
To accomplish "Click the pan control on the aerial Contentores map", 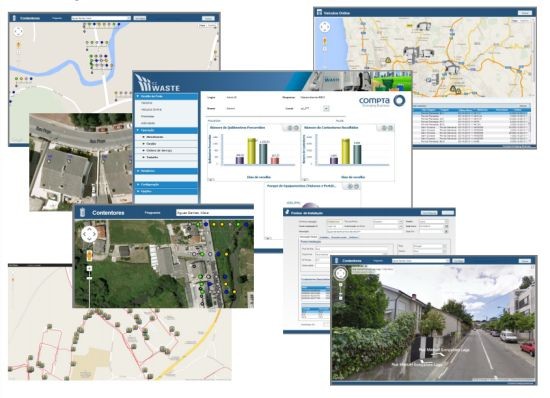I will pyautogui.click(x=89, y=234).
